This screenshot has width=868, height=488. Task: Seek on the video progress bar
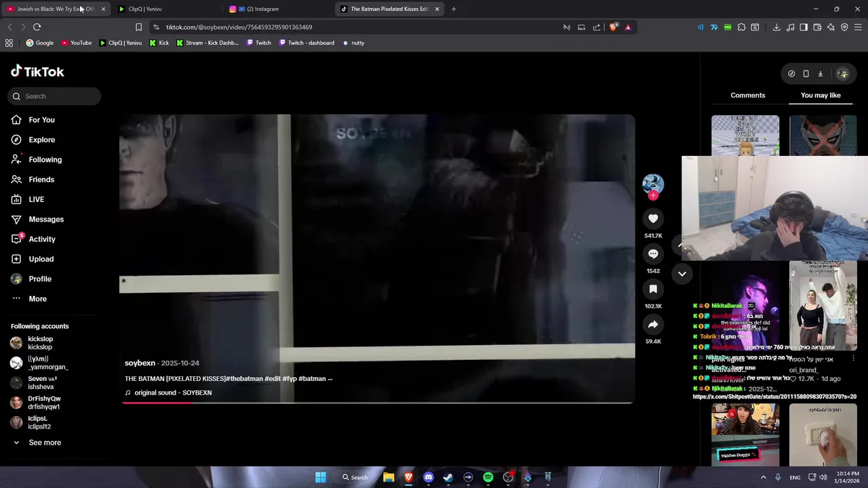pos(378,402)
